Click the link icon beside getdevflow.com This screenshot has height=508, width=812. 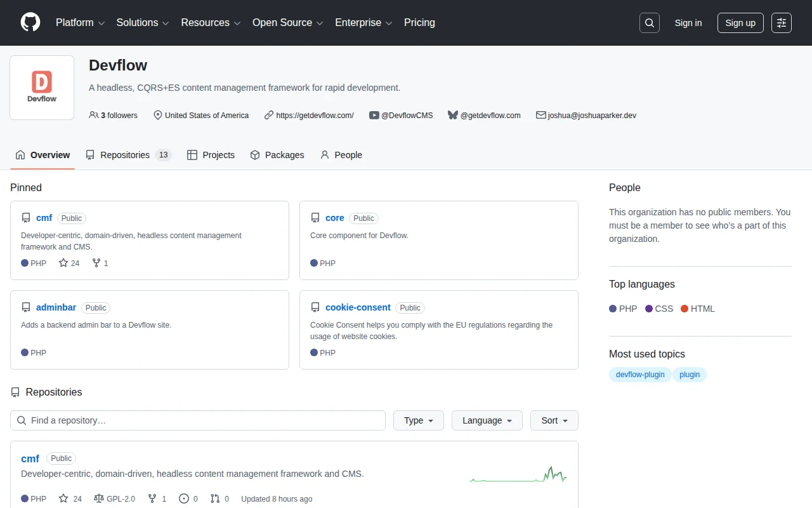tap(269, 116)
